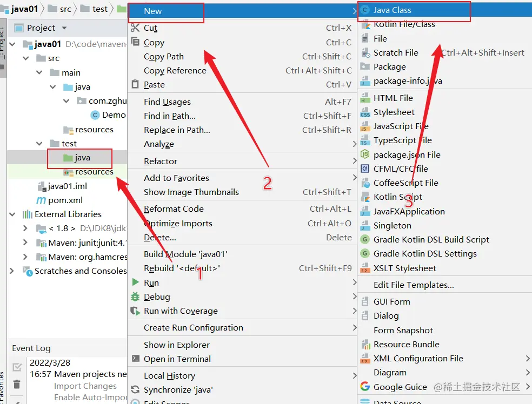Click the green Run triangle icon
The image size is (532, 404).
pos(135,282)
